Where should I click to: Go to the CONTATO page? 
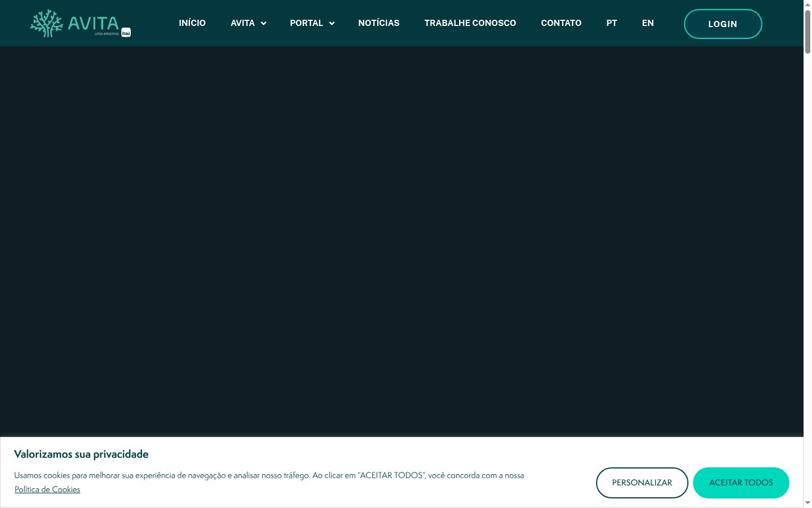pos(561,23)
